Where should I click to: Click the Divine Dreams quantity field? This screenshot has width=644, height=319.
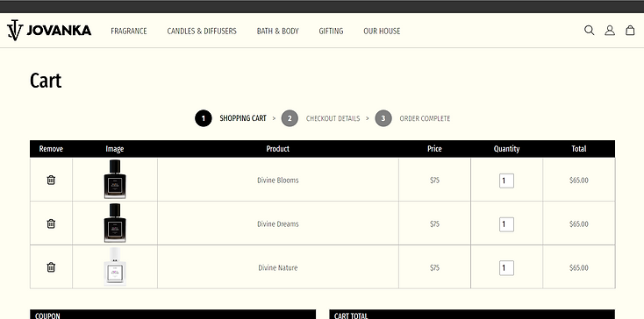[x=506, y=224]
